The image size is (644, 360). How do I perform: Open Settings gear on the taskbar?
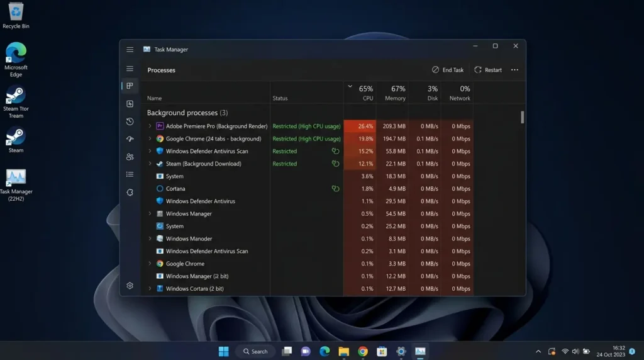pyautogui.click(x=401, y=351)
